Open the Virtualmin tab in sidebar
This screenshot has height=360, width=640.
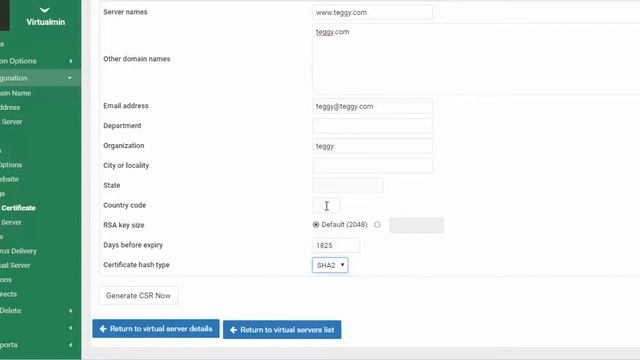[45, 17]
